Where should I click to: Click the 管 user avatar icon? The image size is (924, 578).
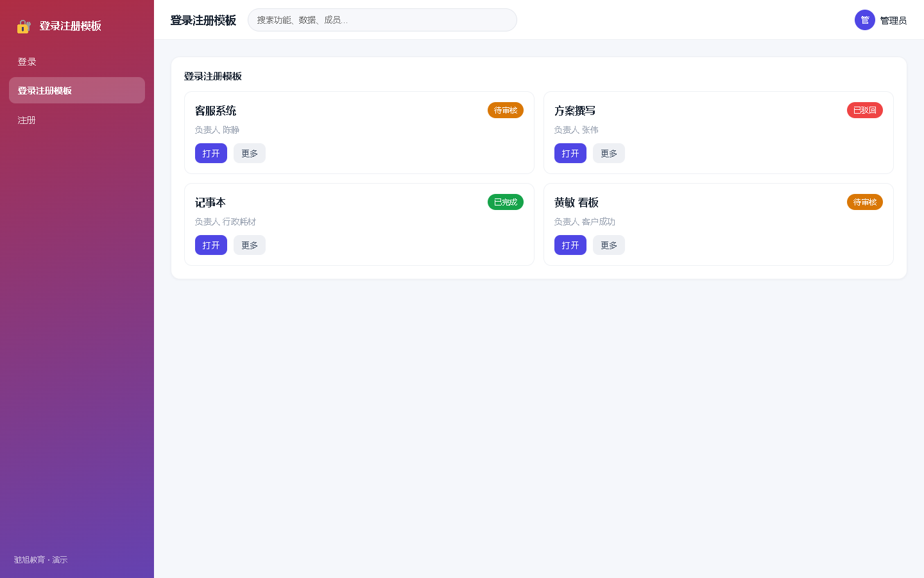click(x=865, y=20)
